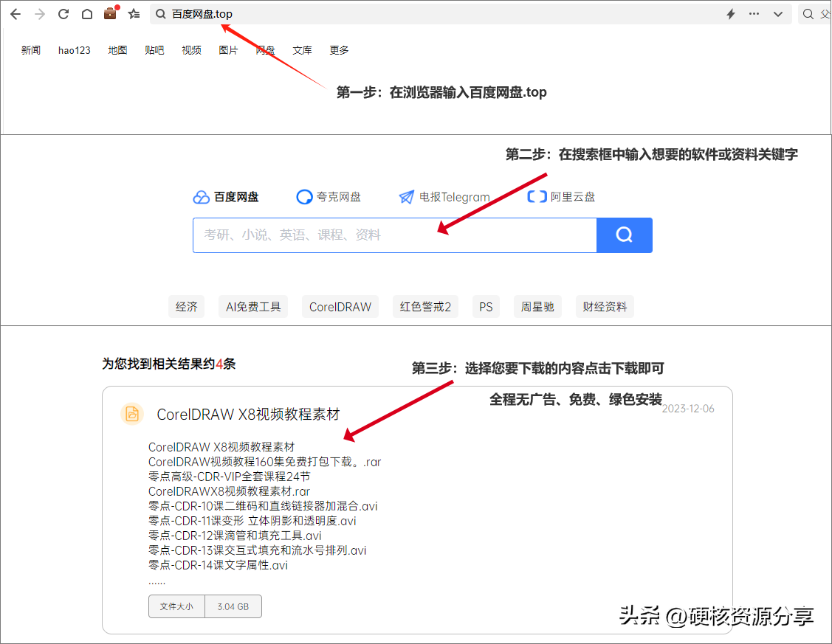Click the file CorelDRAWX8视频教程素材.rar
832x644 pixels.
pyautogui.click(x=229, y=492)
